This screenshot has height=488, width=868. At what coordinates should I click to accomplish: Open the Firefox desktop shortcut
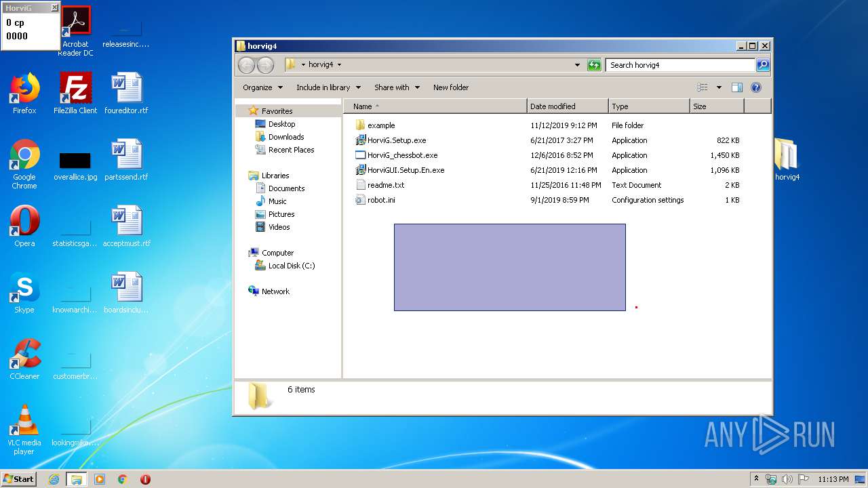click(x=24, y=94)
